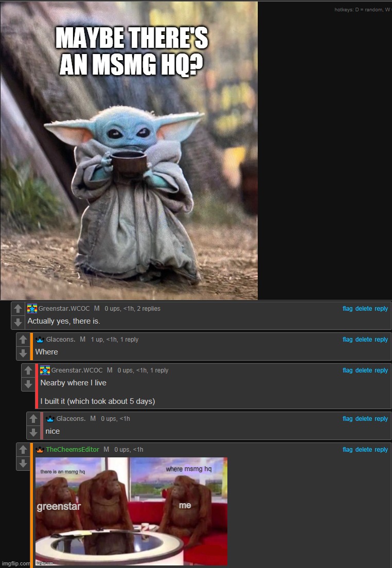
Task: Upvote the "Nearby where I live" comment
Action: click(x=28, y=370)
